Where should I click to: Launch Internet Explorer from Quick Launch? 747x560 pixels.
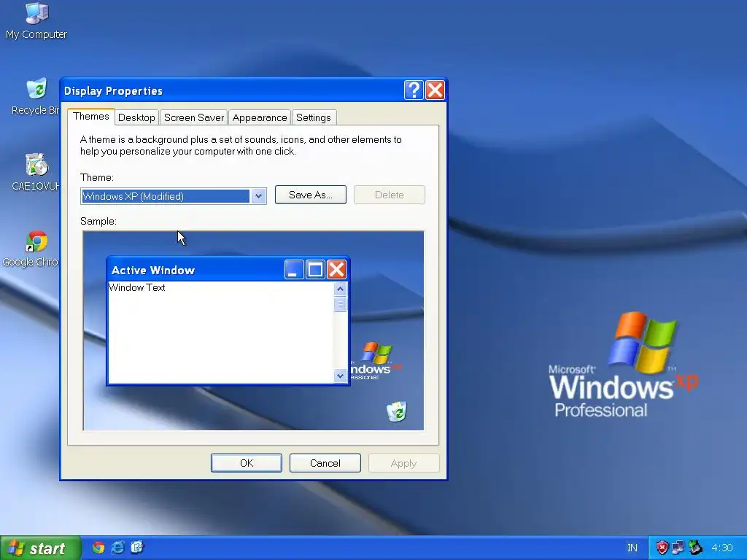pyautogui.click(x=117, y=548)
